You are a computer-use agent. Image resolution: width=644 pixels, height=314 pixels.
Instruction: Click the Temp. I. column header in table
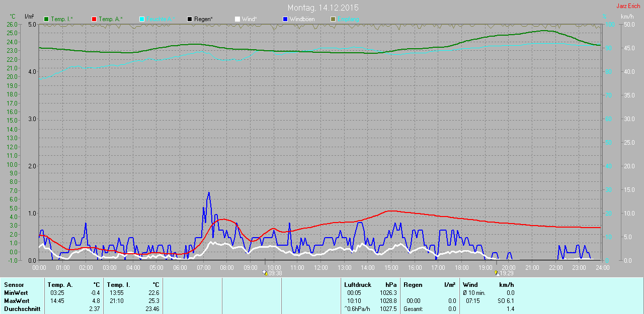(x=119, y=285)
